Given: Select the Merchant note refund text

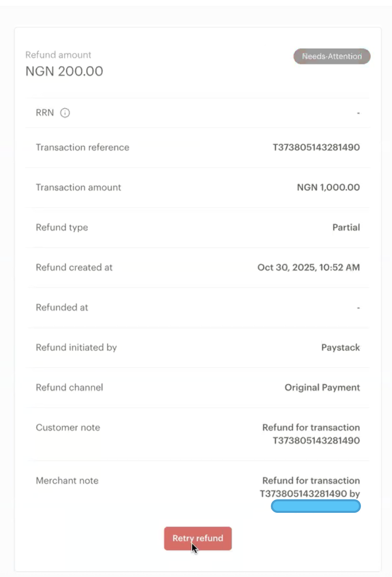Looking at the screenshot, I should click(x=310, y=487).
